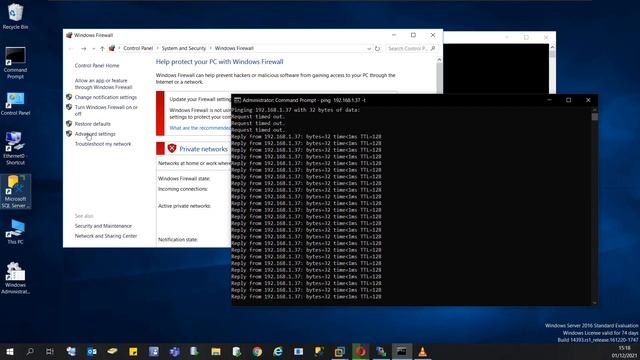Open the Recycle Bin desktop icon
Viewport: 640px width, 360px height.
click(16, 16)
